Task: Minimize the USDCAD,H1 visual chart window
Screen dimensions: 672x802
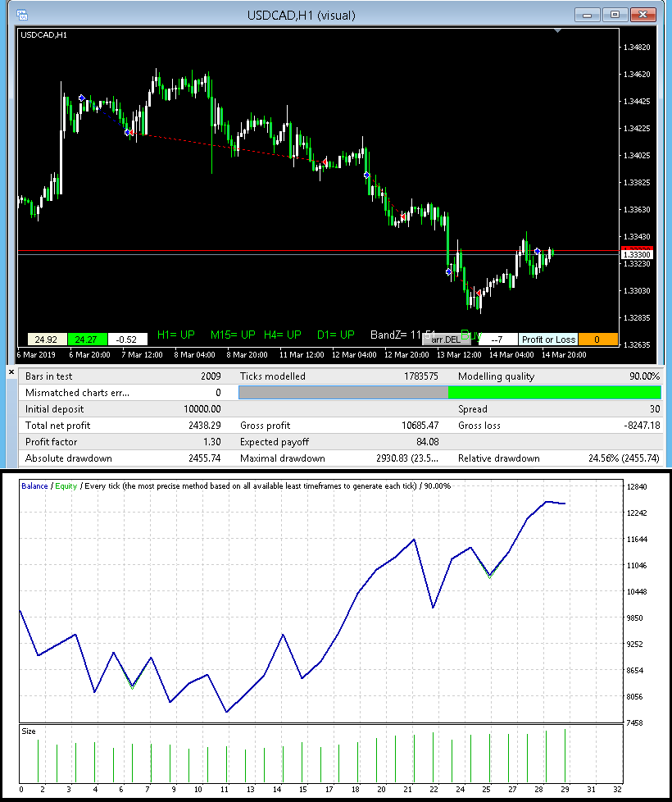Action: point(587,15)
